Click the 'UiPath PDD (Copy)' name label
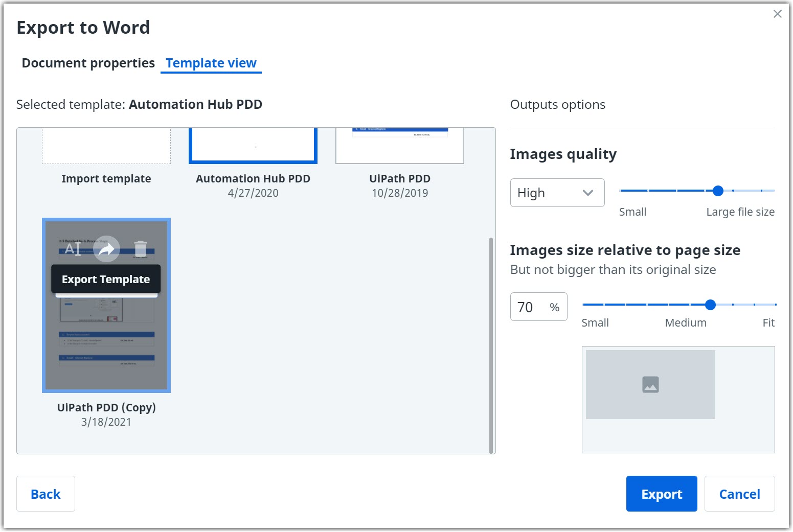793x532 pixels. pyautogui.click(x=106, y=407)
